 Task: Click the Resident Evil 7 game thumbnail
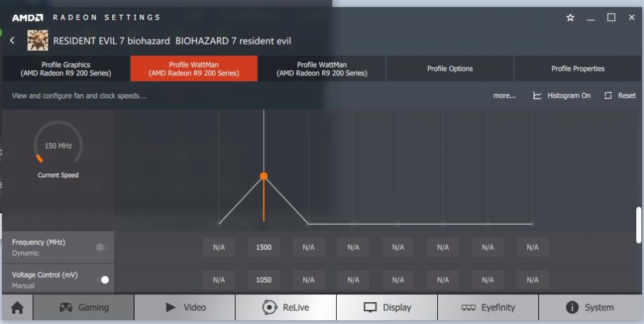tap(37, 41)
